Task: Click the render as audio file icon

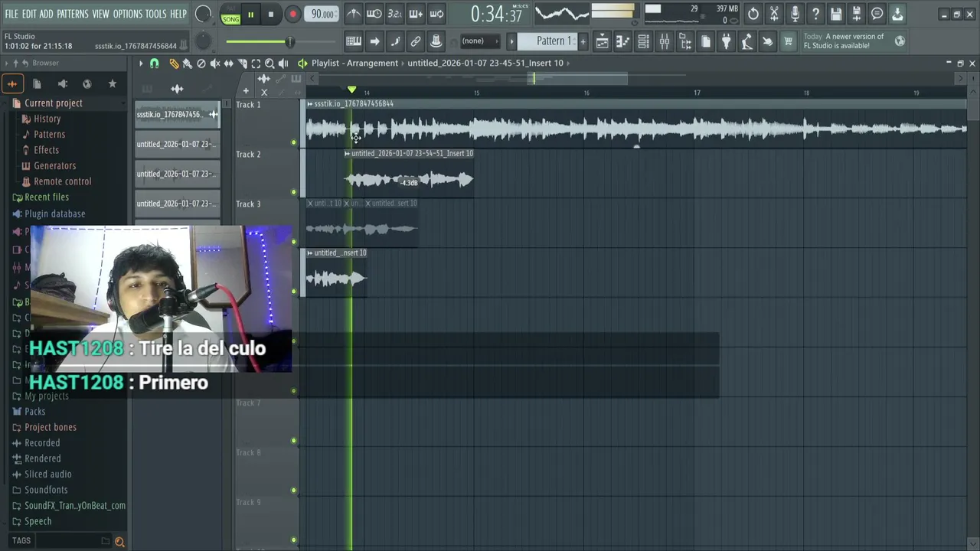Action: tap(857, 14)
